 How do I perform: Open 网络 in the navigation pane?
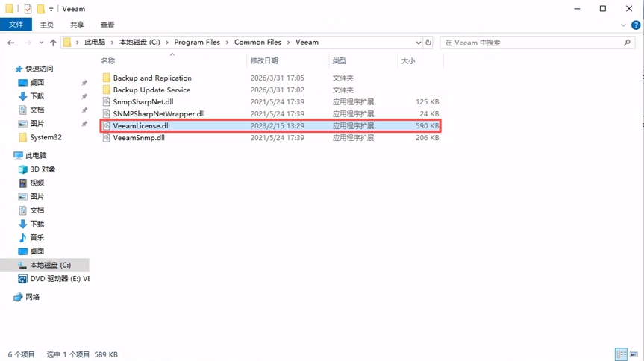pos(32,297)
